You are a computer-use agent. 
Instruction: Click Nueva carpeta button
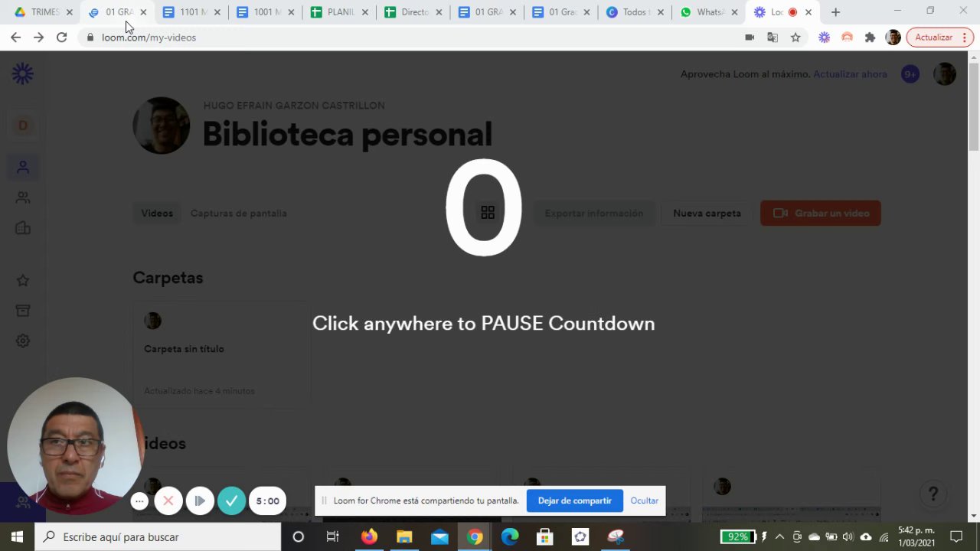707,214
